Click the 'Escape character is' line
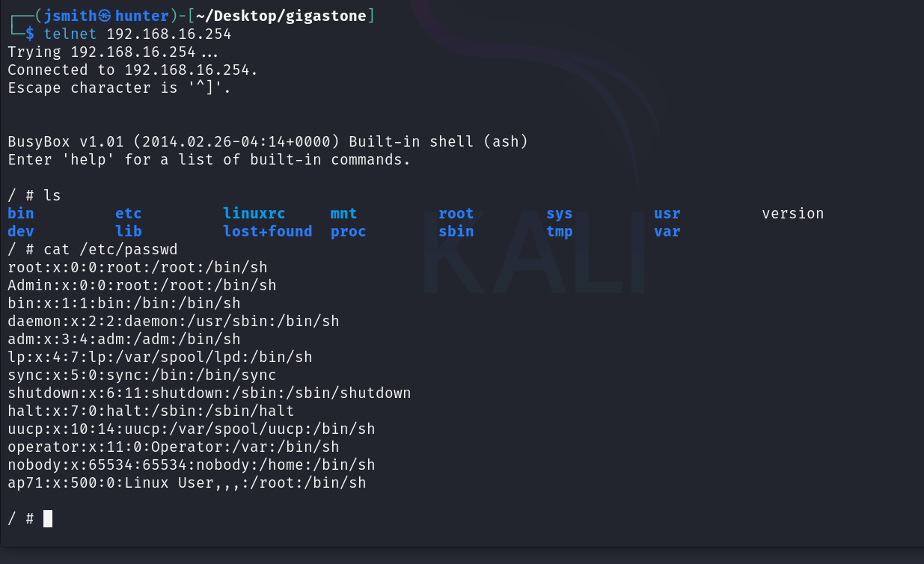The image size is (924, 564). [120, 88]
